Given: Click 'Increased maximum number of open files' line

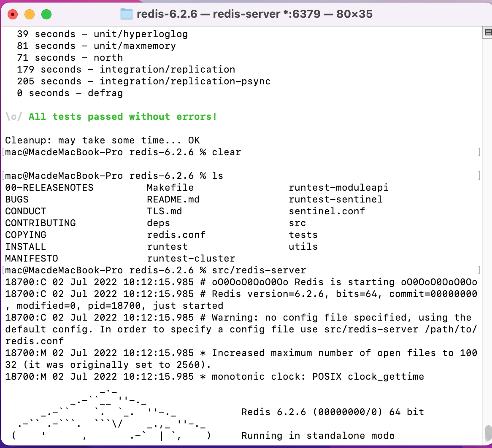Looking at the screenshot, I should [x=241, y=353].
